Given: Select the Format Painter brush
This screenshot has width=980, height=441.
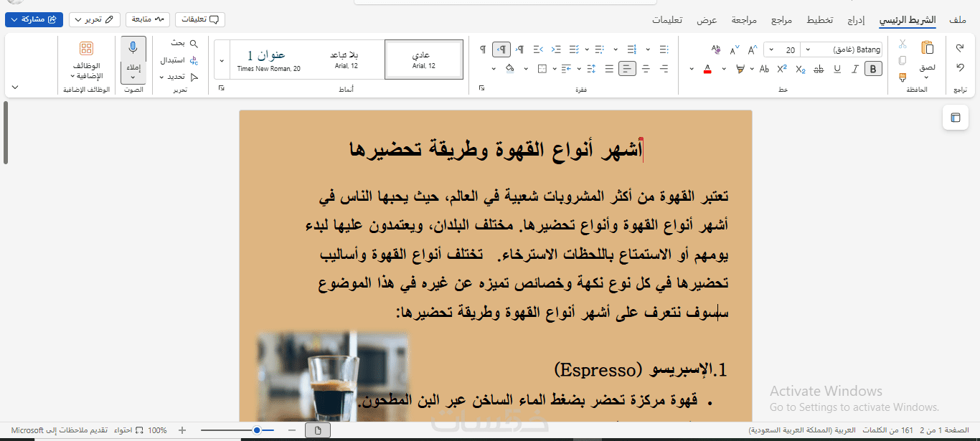Looking at the screenshot, I should click(903, 76).
